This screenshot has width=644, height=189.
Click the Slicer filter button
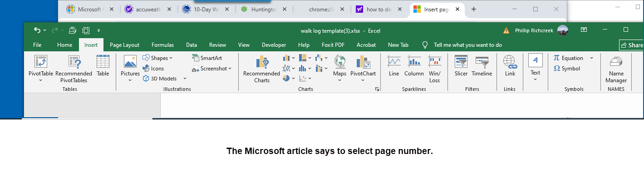pos(461,66)
